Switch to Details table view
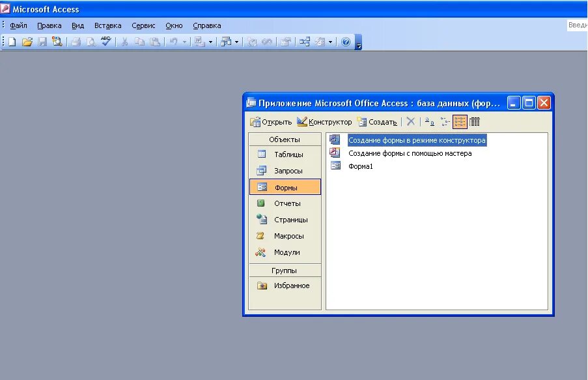Viewport: 588px width, 380px height. pyautogui.click(x=475, y=122)
